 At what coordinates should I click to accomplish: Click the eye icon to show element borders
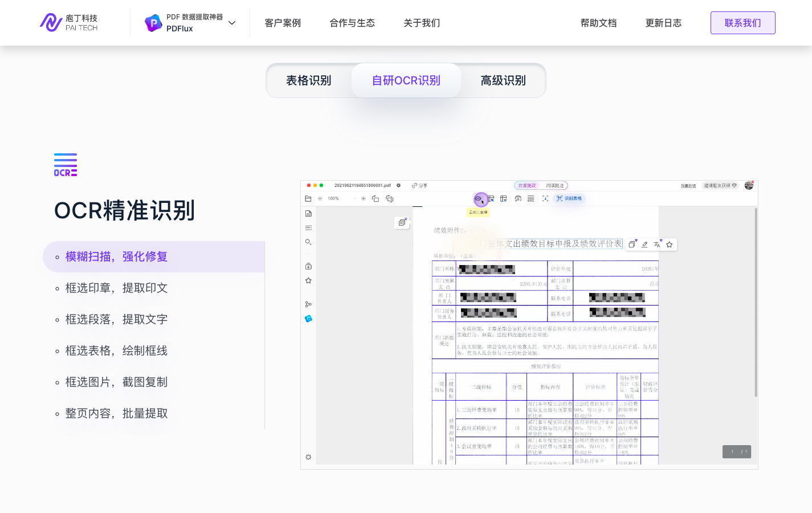tap(479, 199)
